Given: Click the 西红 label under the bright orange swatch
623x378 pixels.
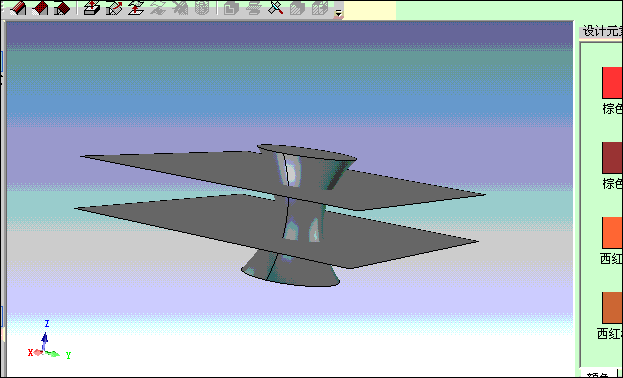Looking at the screenshot, I should tap(611, 259).
